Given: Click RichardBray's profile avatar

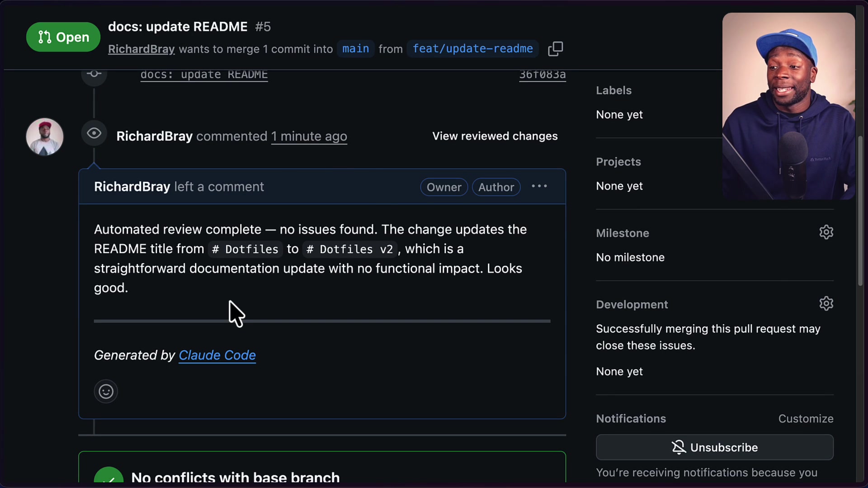Looking at the screenshot, I should (x=44, y=136).
